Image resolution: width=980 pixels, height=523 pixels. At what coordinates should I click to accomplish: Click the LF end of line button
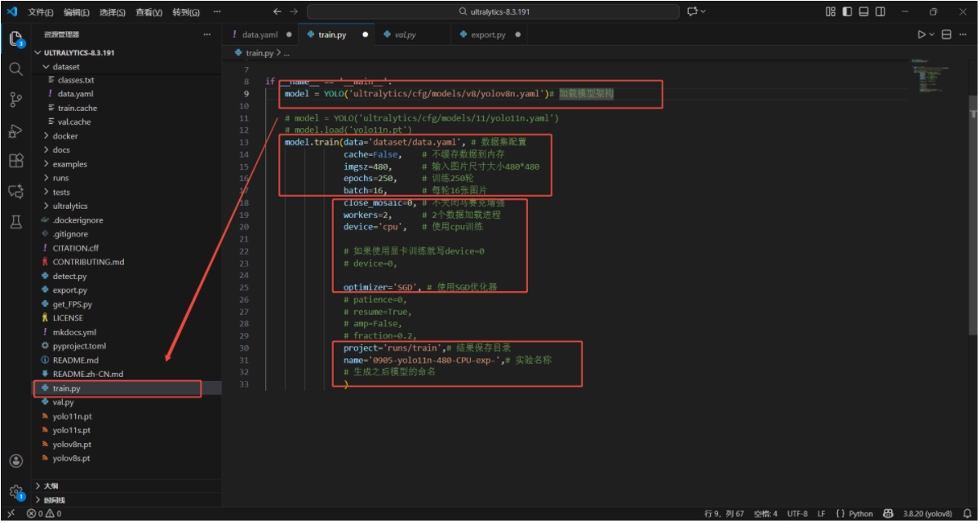click(821, 514)
